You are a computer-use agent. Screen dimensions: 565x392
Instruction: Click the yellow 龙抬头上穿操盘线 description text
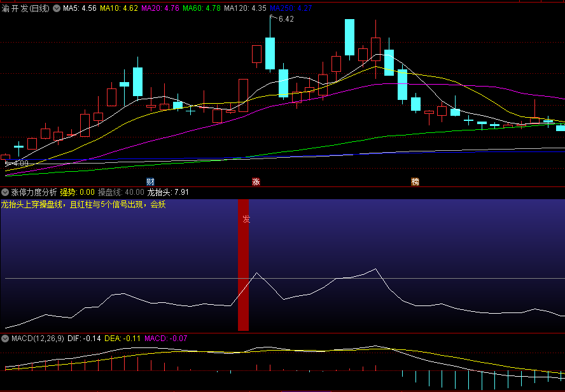coord(83,205)
